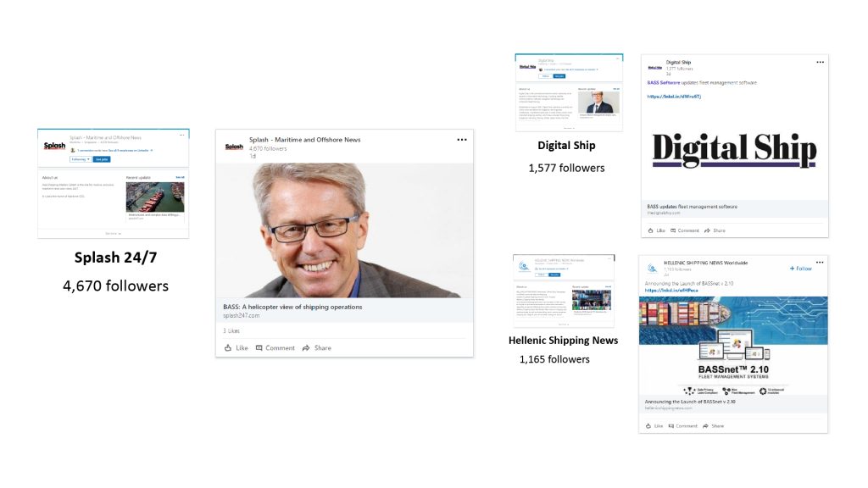Open the lnkd.in link in the Digital Ship post
868x488 pixels.
click(674, 97)
